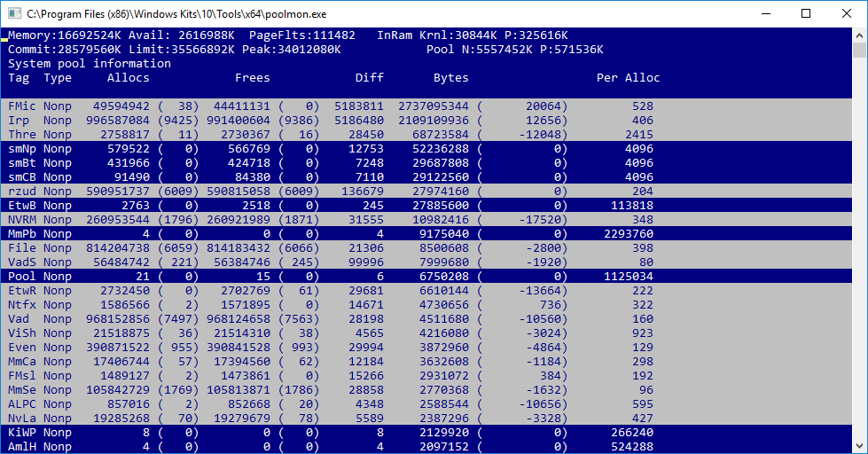Click the Pool N:5557452K value

[x=480, y=50]
